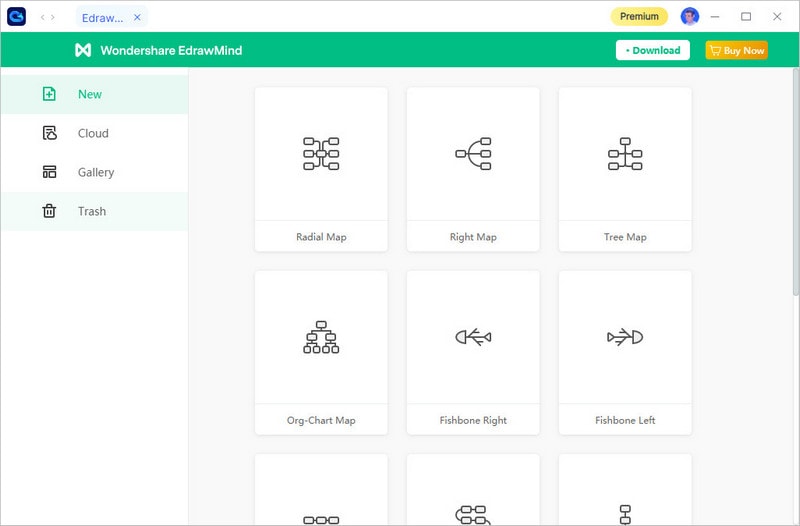Click the blue app logo in title bar
The image size is (800, 526).
point(16,17)
